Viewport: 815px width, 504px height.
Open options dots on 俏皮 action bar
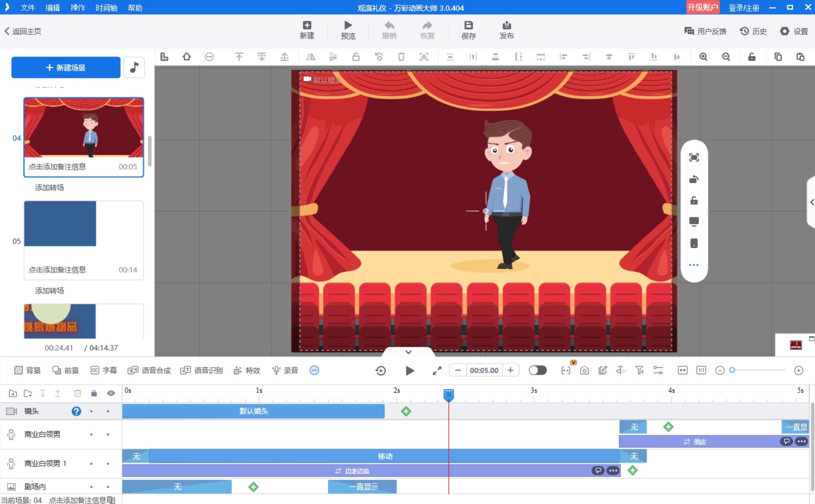(802, 442)
